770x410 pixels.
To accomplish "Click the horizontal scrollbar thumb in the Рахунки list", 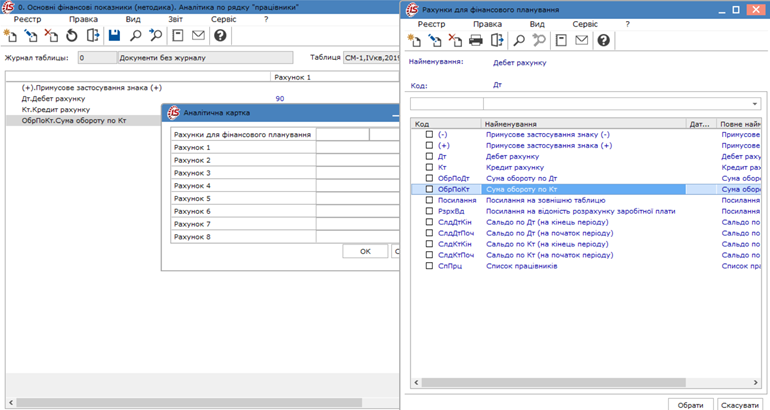I will [553, 382].
